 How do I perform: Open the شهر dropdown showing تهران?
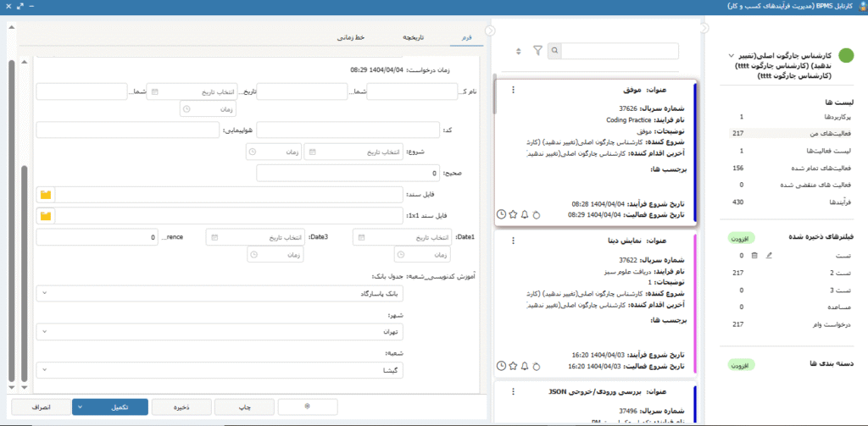(x=220, y=332)
